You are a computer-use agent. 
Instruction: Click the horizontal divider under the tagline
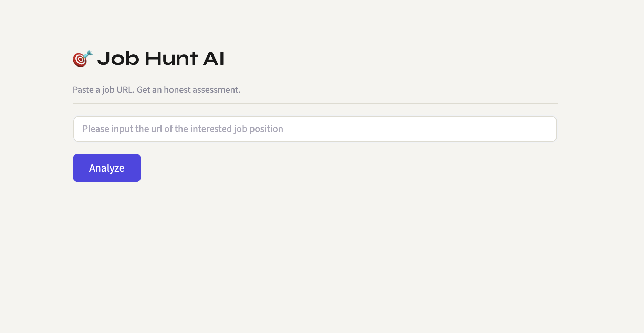315,104
